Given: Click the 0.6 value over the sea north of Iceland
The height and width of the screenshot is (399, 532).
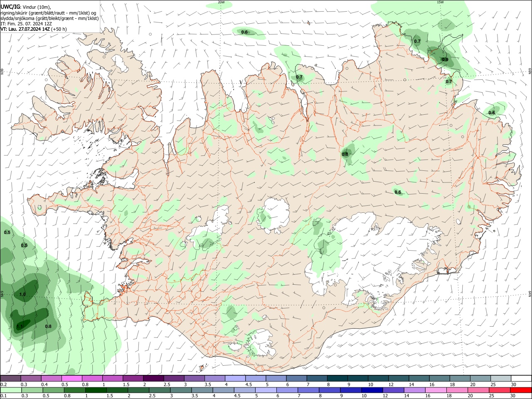Looking at the screenshot, I should (244, 32).
